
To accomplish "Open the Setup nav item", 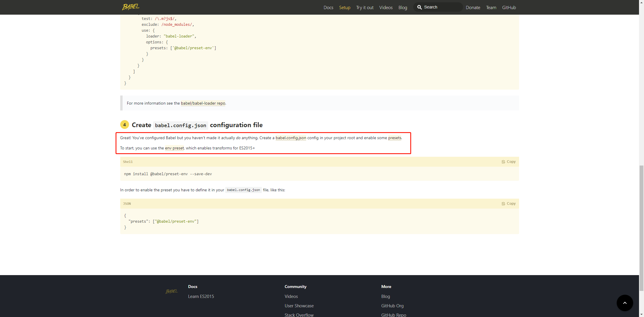I will click(x=345, y=7).
